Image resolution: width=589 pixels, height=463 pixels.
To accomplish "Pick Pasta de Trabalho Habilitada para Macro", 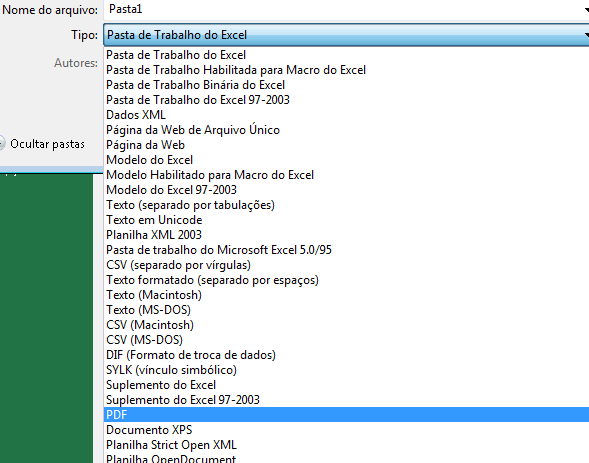I will [x=346, y=70].
